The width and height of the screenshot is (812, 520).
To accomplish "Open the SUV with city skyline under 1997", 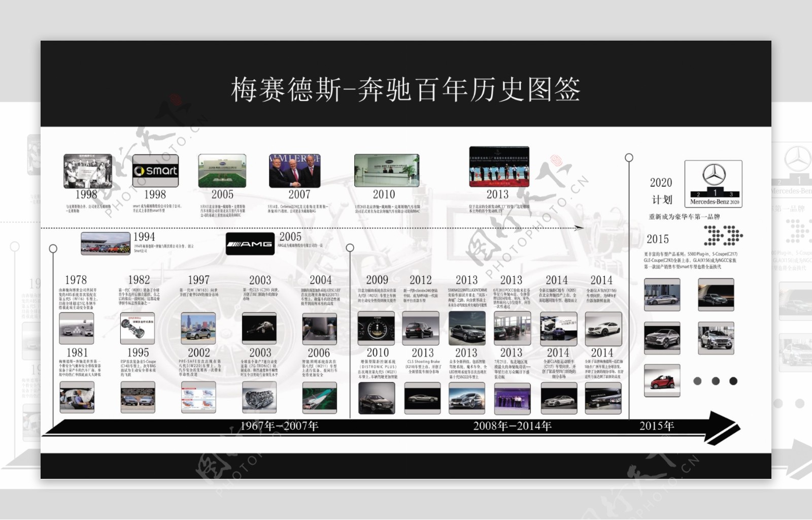I will tap(198, 329).
